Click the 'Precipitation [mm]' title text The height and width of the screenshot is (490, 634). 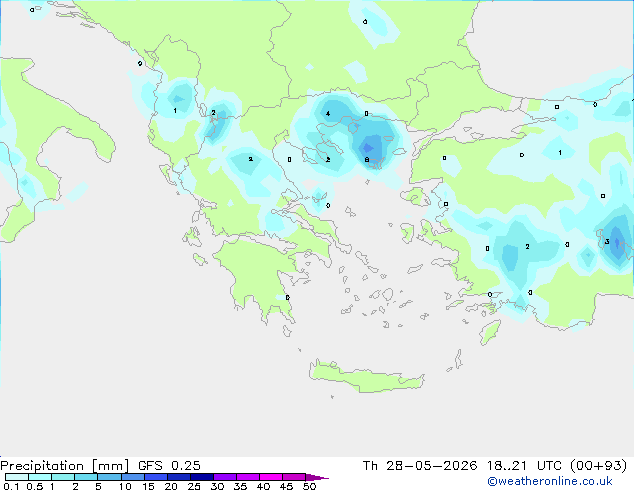[x=65, y=466]
